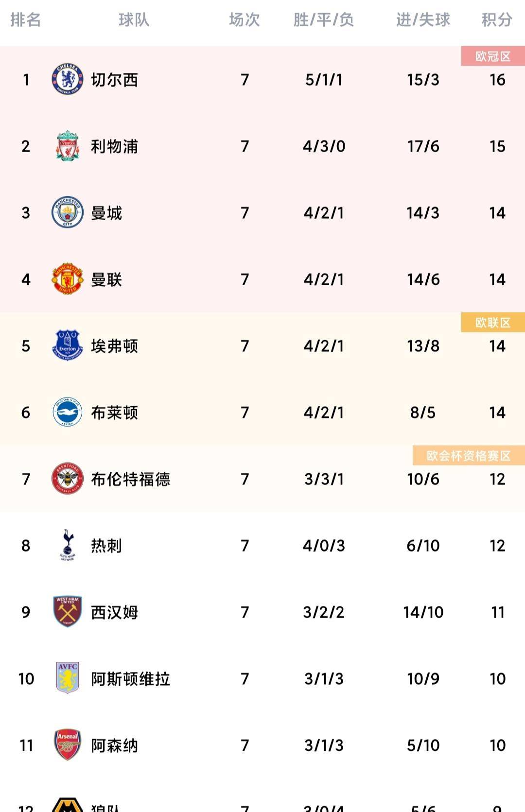Click the 进/失球 column header
Image resolution: width=525 pixels, height=812 pixels.
(423, 20)
